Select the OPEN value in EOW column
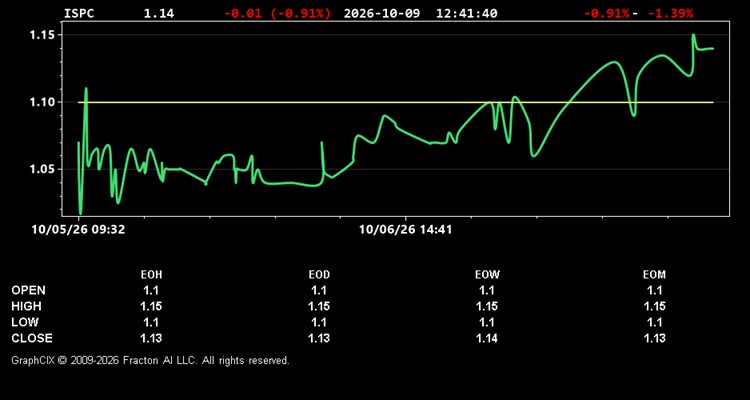 tap(487, 290)
